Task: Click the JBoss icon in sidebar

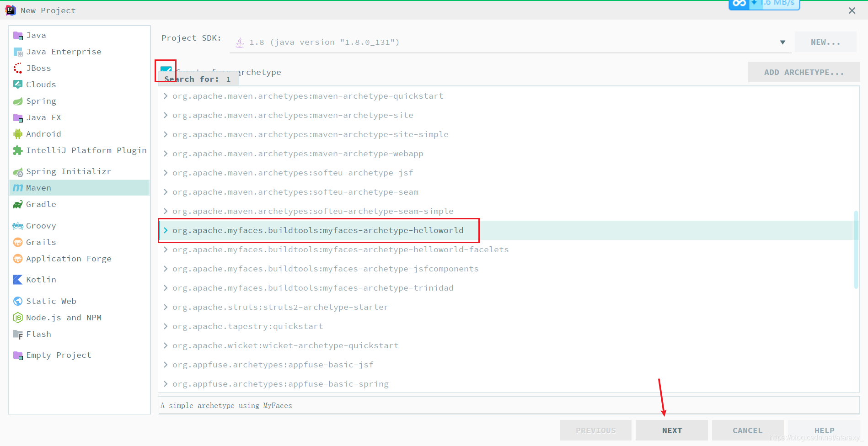Action: tap(18, 69)
